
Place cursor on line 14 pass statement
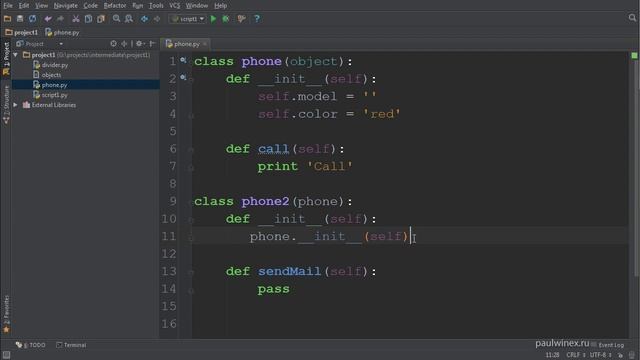(x=273, y=289)
